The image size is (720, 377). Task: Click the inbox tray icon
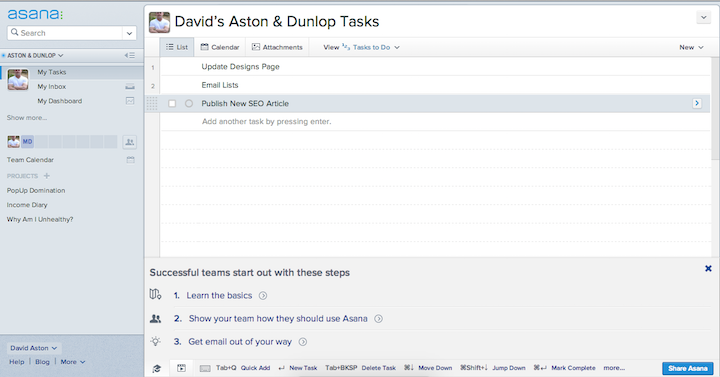point(130,86)
